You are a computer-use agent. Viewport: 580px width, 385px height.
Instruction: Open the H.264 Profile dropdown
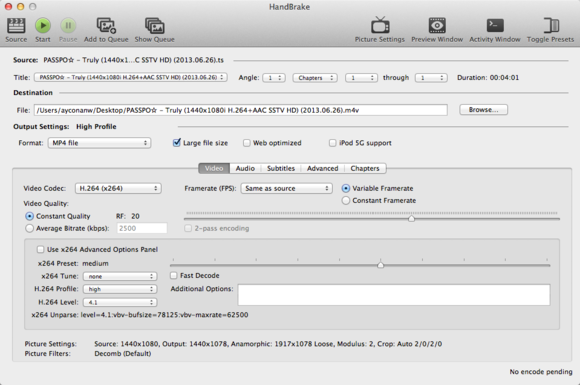[x=120, y=289]
